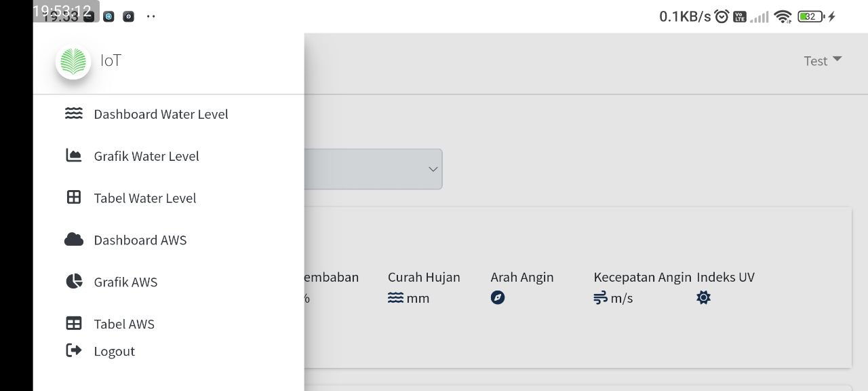Click the table icon beside Tabel AWS
The image size is (868, 391).
point(74,324)
